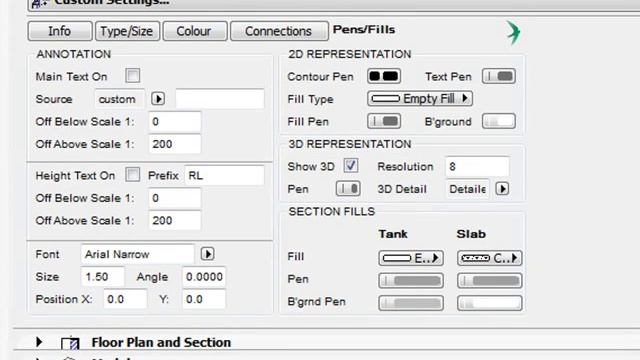
Task: Pick the Tank B'grnd Pen colour
Action: click(x=411, y=303)
